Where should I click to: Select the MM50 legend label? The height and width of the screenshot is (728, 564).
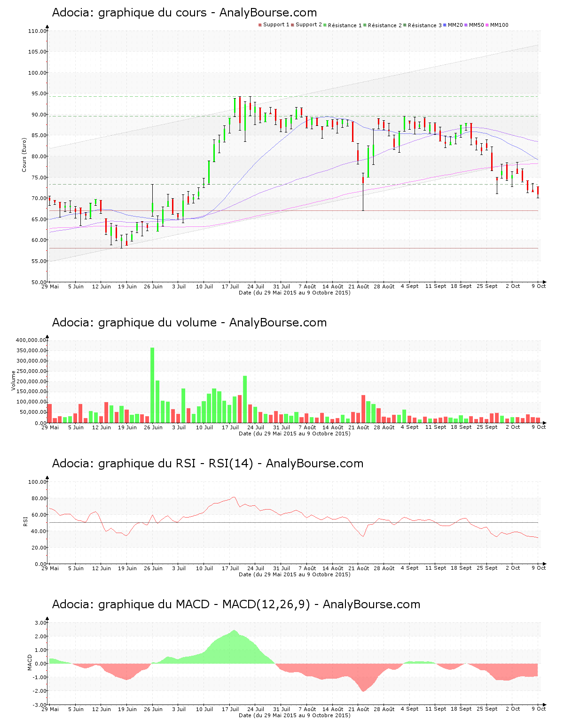pos(476,25)
